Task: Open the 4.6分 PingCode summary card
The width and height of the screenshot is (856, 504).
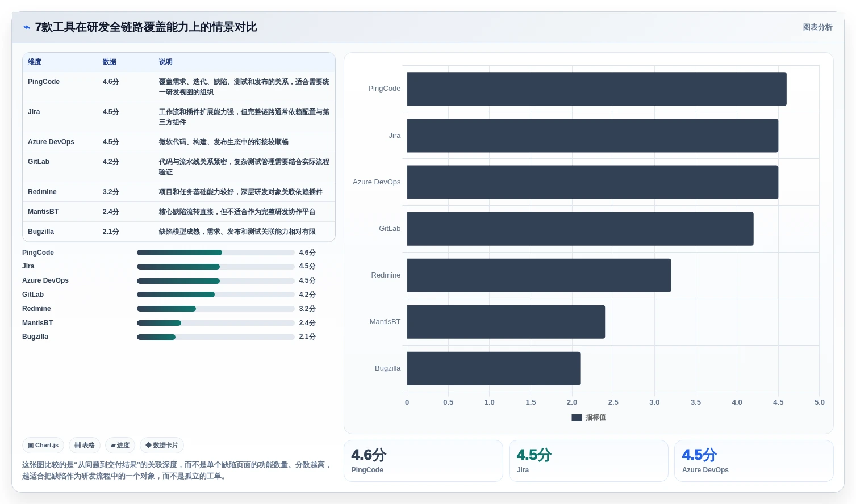Action: (423, 461)
